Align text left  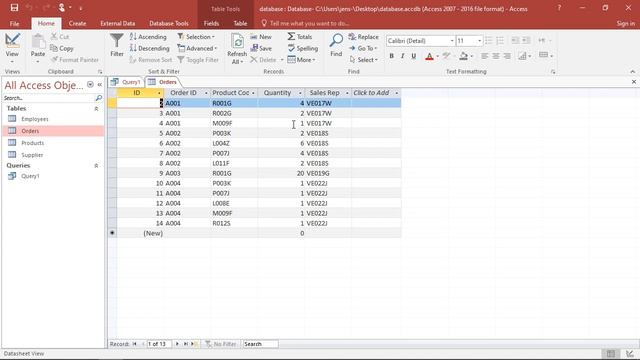point(484,56)
